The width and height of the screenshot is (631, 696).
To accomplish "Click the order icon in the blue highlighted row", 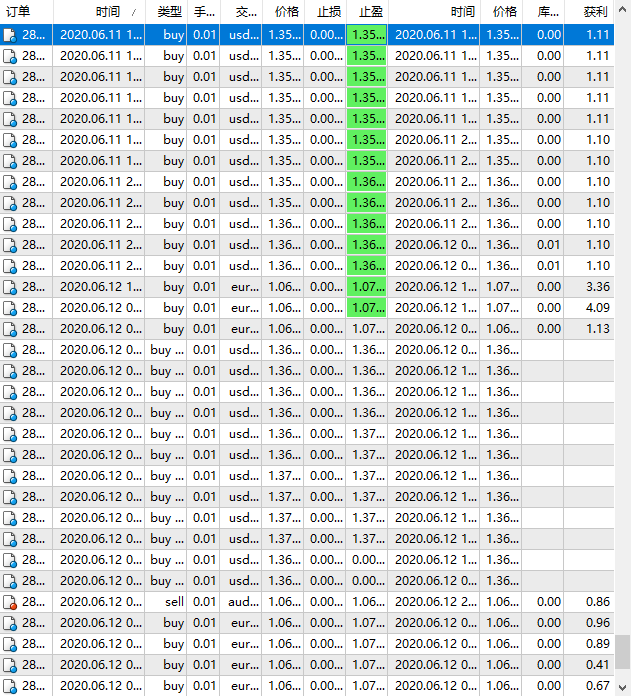I will pos(10,35).
